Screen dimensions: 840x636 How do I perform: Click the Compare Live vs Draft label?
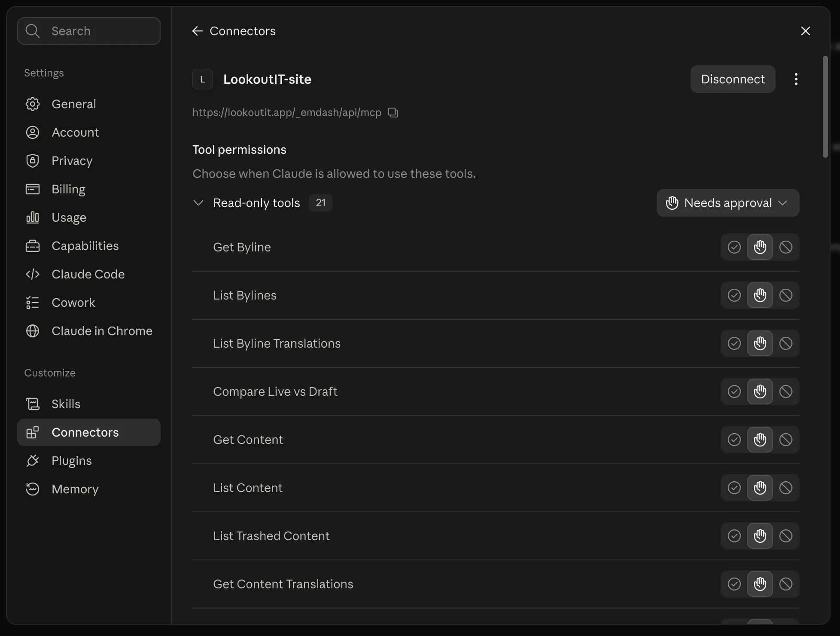[275, 391]
